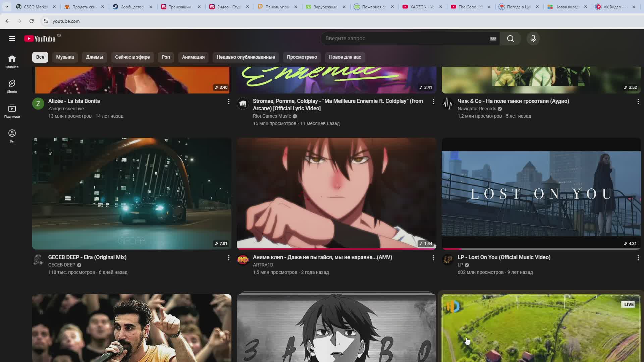The height and width of the screenshot is (362, 644).
Task: Switch to the 'VK Видео' browser tab
Action: click(x=613, y=7)
